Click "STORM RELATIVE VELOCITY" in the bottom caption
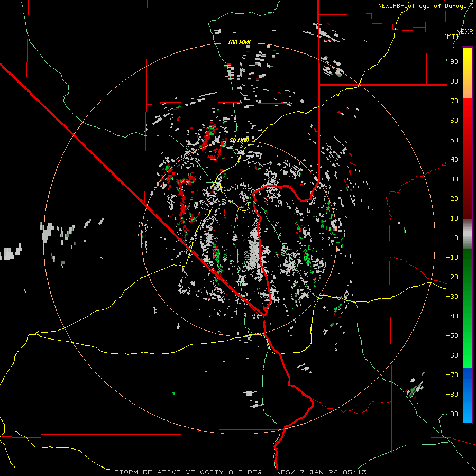The width and height of the screenshot is (476, 476). (x=169, y=472)
